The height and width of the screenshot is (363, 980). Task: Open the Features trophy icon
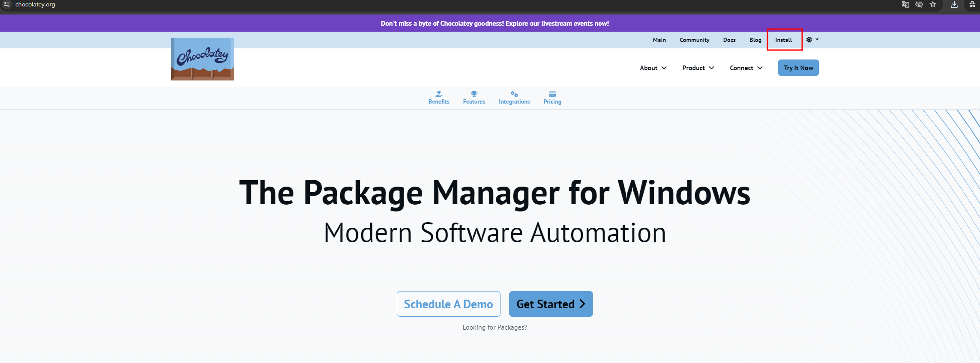(474, 94)
